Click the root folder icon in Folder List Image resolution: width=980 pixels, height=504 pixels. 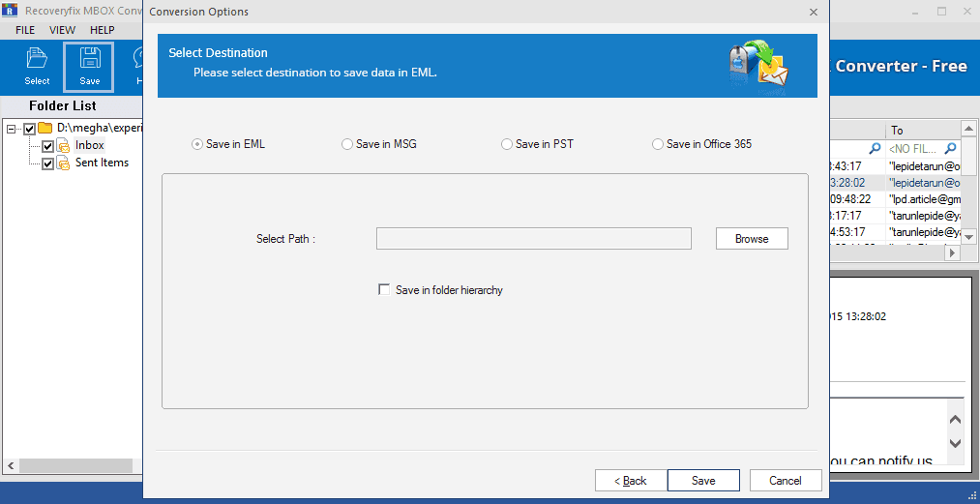45,129
